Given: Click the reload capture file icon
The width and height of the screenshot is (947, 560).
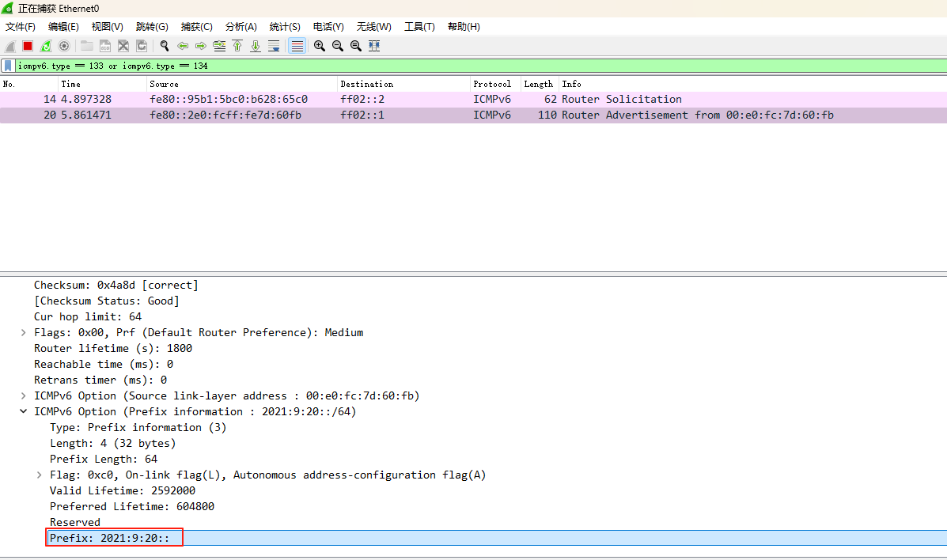Looking at the screenshot, I should click(142, 46).
